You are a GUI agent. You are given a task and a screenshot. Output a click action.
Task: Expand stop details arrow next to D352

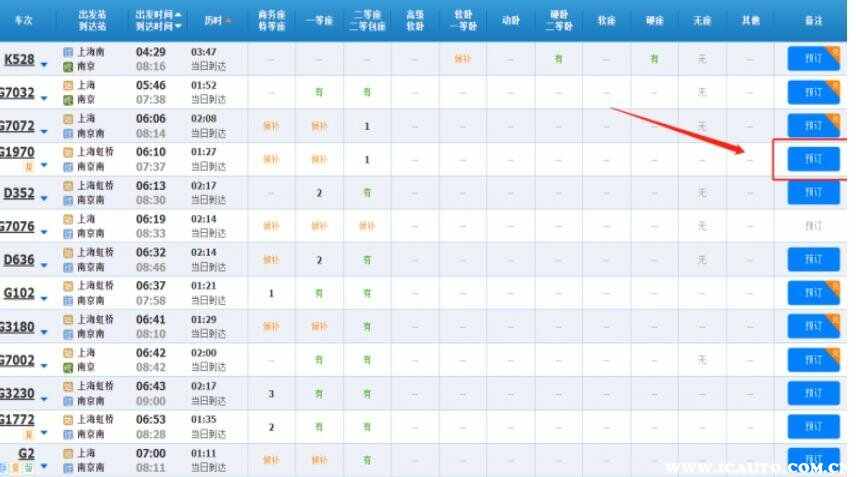(x=44, y=199)
